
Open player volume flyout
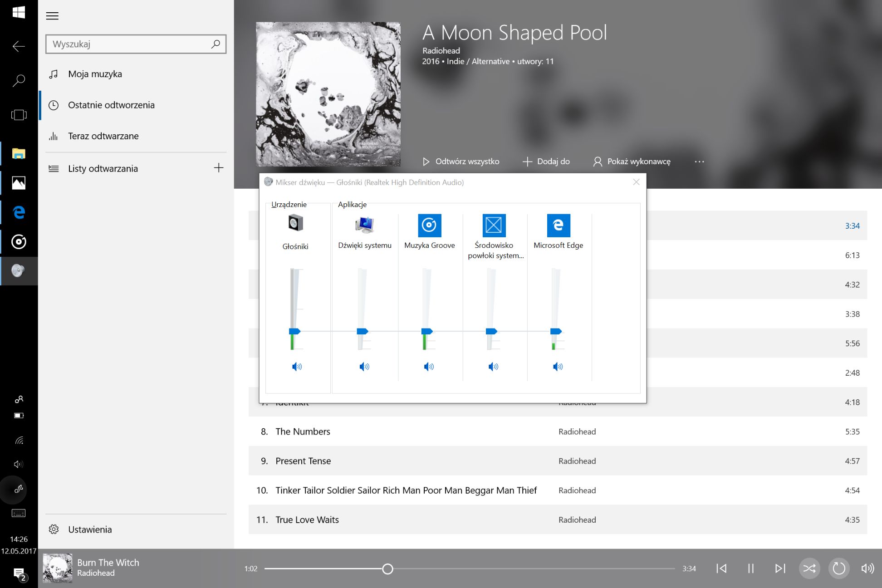click(x=867, y=568)
